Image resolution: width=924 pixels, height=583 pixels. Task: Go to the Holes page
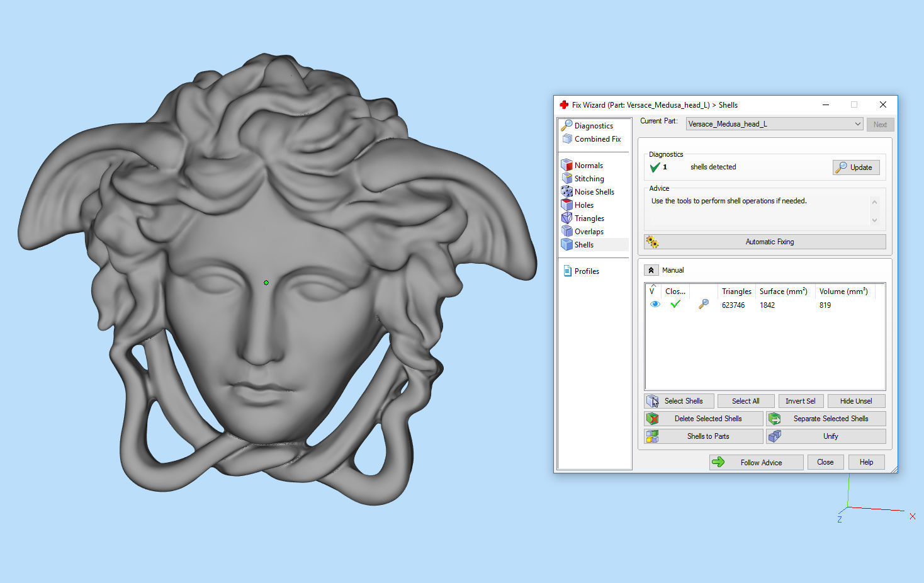point(583,205)
